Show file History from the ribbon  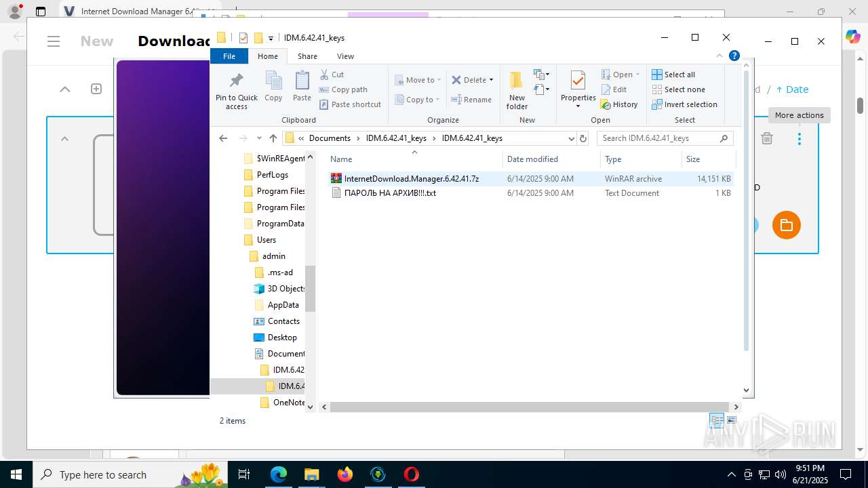pyautogui.click(x=619, y=104)
